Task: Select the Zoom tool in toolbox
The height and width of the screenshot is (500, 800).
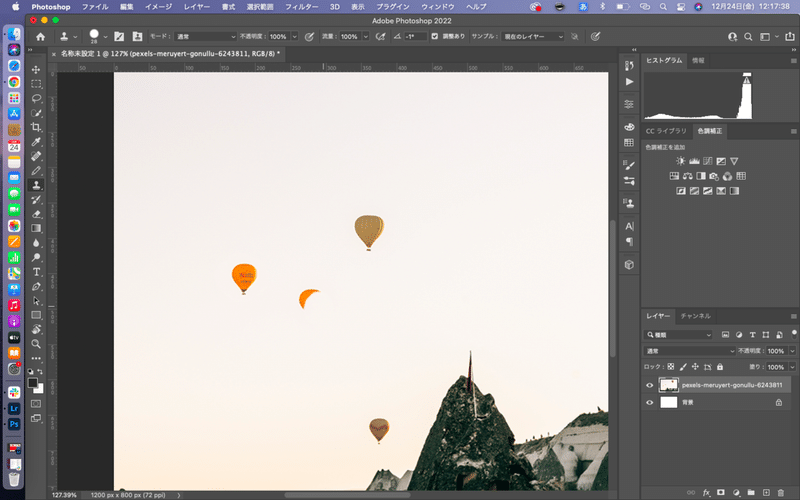Action: coord(36,343)
